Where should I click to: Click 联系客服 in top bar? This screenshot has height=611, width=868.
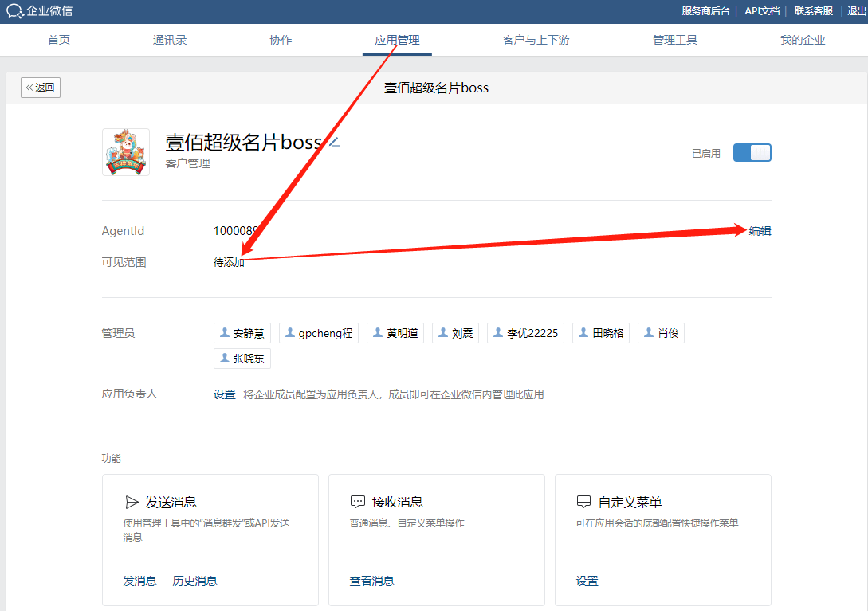click(813, 11)
